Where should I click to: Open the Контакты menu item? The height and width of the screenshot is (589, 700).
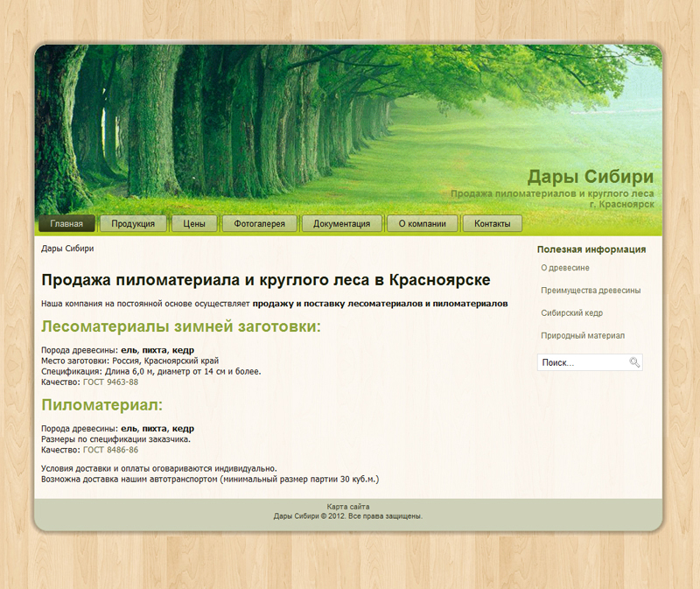click(493, 223)
